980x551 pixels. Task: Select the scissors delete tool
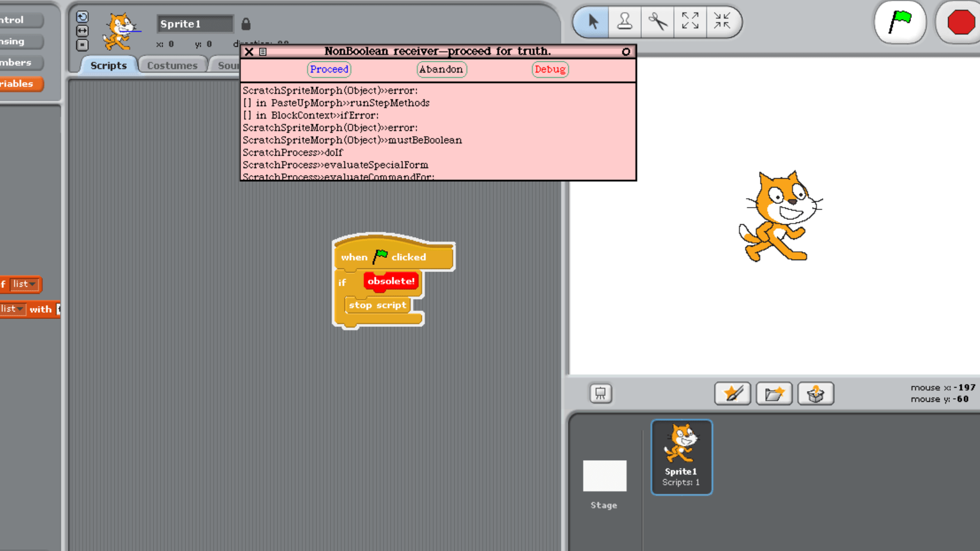pyautogui.click(x=657, y=22)
